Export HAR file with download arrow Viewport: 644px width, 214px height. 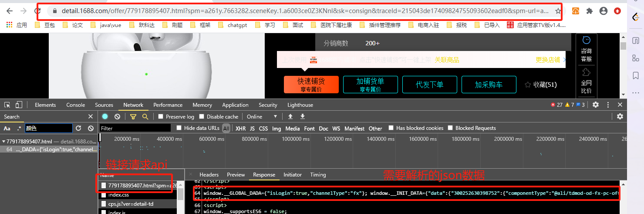[x=303, y=116]
